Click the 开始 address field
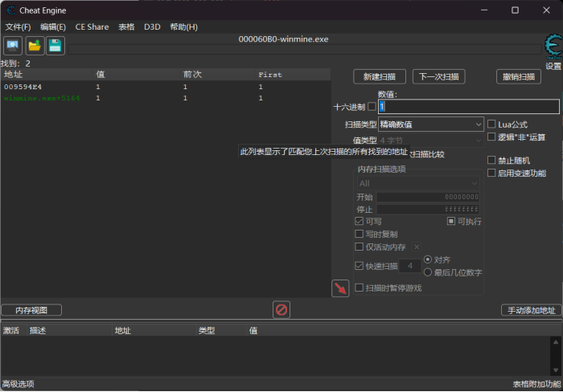Screen dimensions: 563x392 [428, 197]
